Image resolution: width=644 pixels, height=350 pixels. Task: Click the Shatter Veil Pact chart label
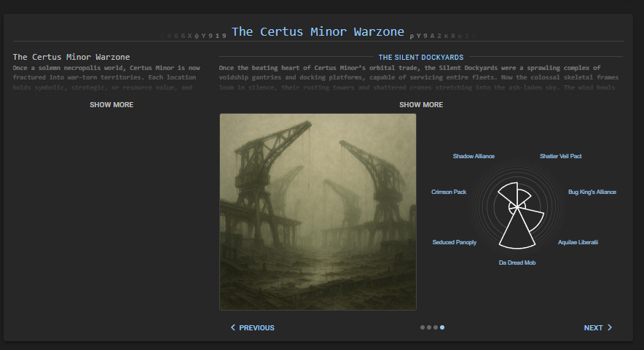(560, 156)
